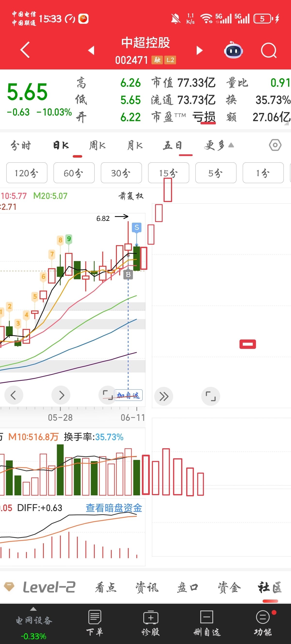Open 功能 functions menu
The width and height of the screenshot is (291, 644).
(263, 623)
